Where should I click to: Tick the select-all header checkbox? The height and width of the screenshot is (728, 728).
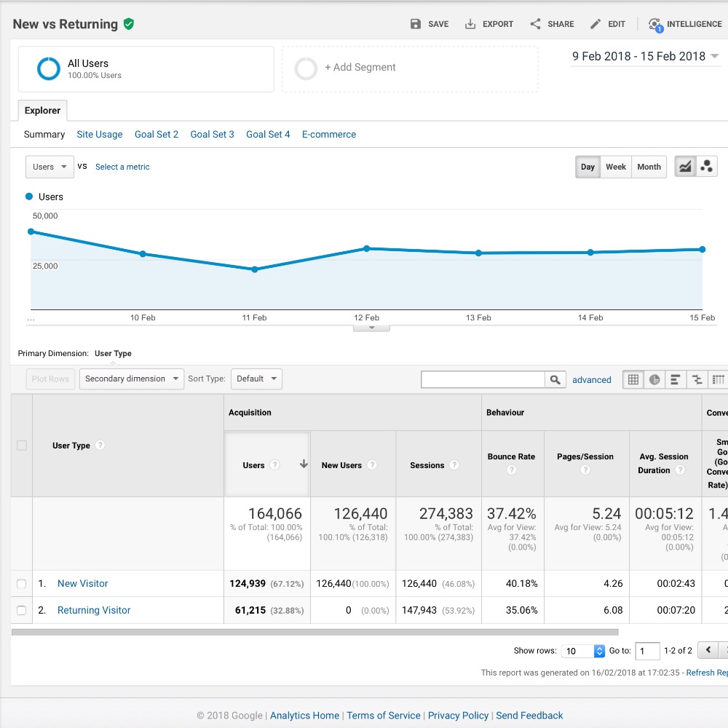coord(21,446)
